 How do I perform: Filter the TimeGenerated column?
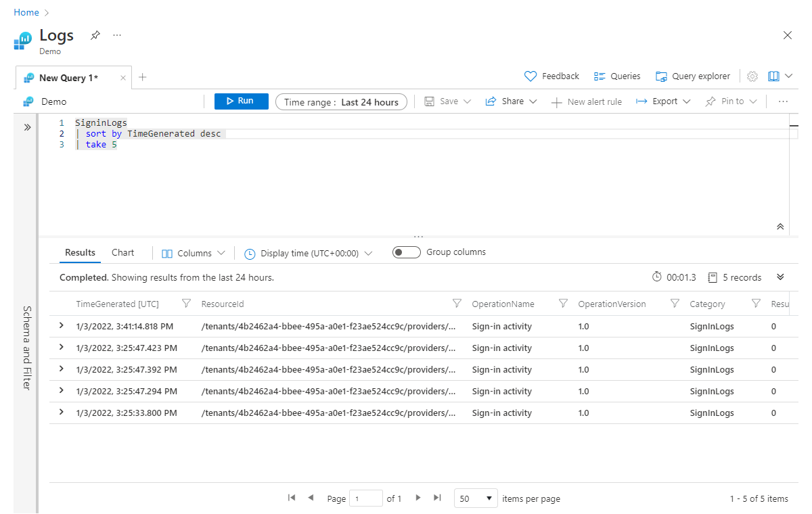pyautogui.click(x=187, y=304)
